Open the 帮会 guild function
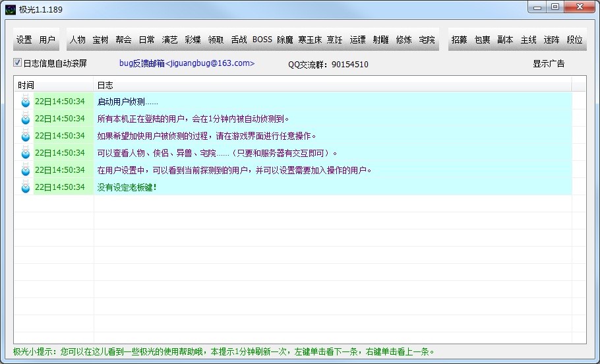Viewport: 600px width, 364px height. click(x=123, y=40)
